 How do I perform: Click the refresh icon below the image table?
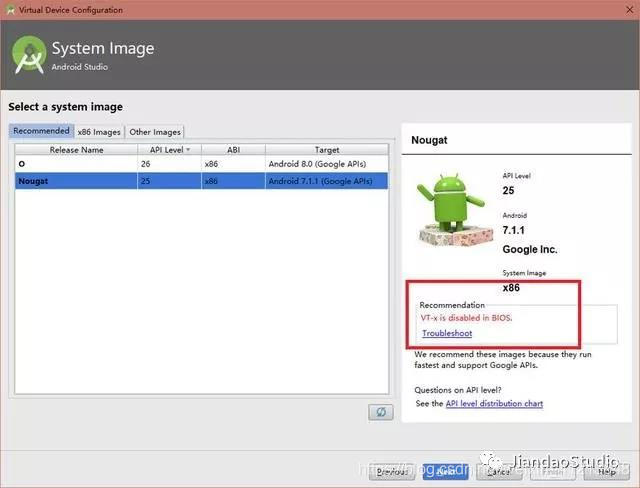tap(380, 412)
